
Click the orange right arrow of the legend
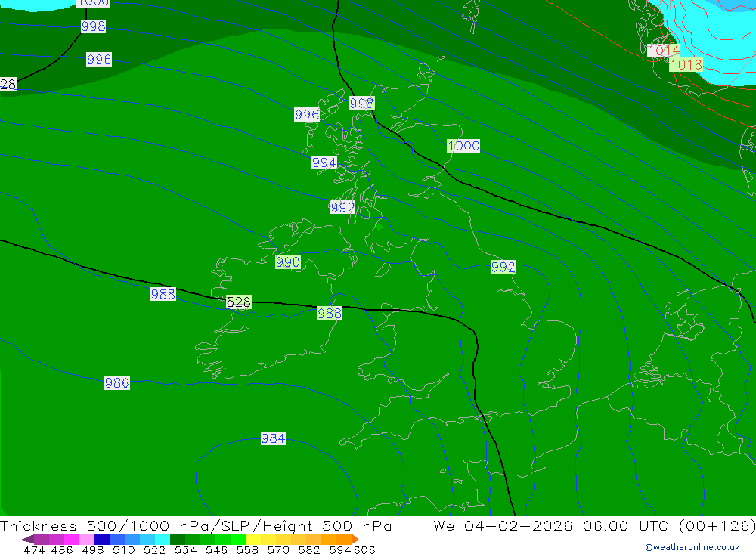click(x=355, y=539)
